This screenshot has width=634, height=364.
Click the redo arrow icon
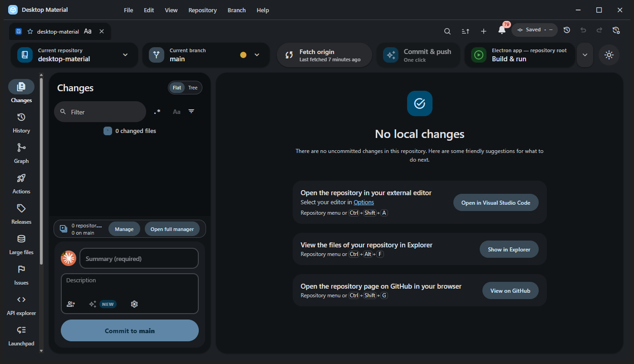(600, 30)
